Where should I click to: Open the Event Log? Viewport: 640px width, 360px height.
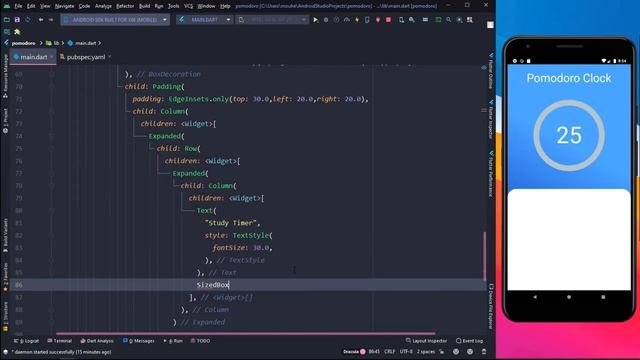point(469,340)
